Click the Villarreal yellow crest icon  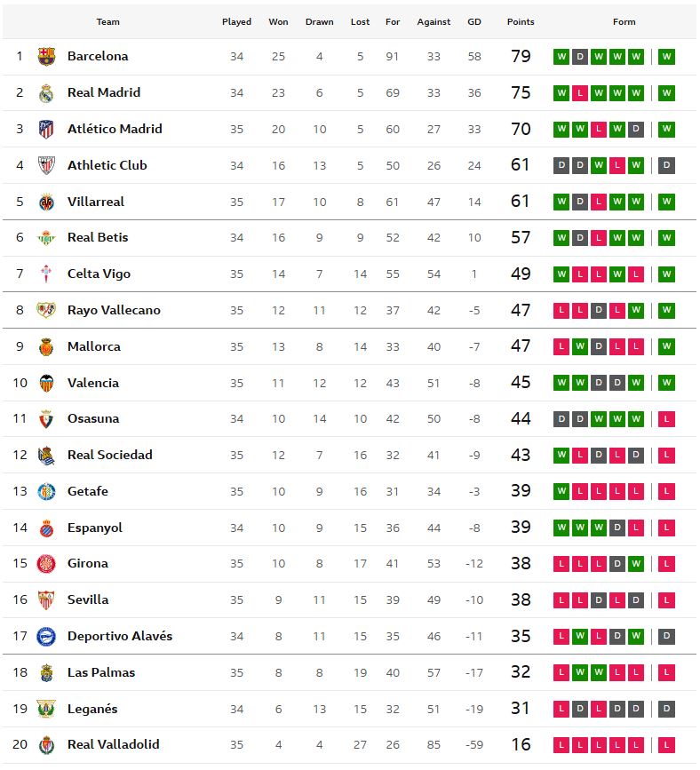pos(46,202)
